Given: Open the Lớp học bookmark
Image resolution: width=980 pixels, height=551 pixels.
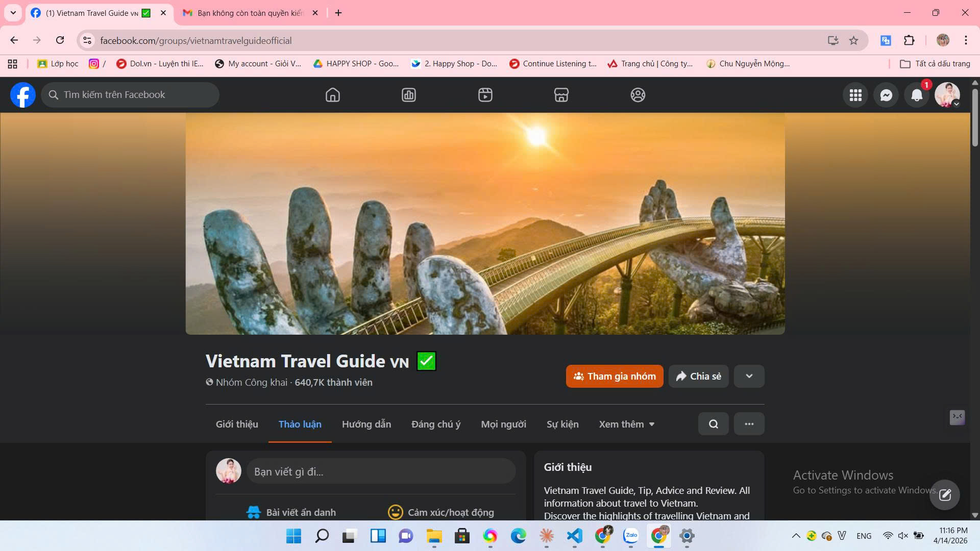Looking at the screenshot, I should (x=58, y=64).
